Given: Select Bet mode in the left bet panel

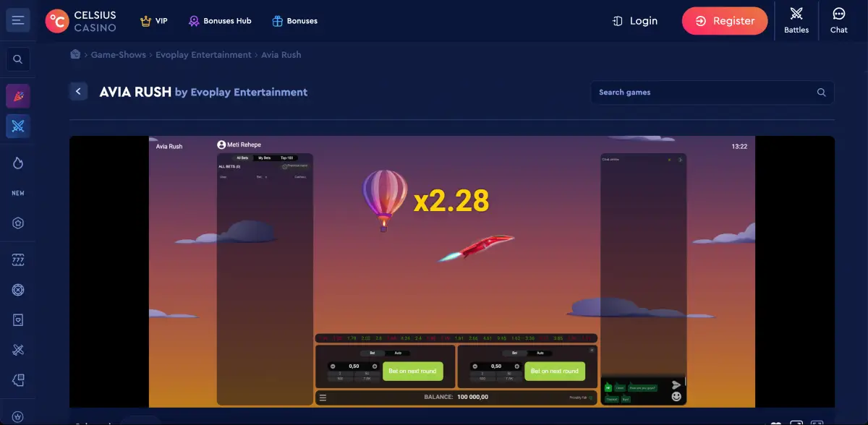Looking at the screenshot, I should tap(373, 353).
